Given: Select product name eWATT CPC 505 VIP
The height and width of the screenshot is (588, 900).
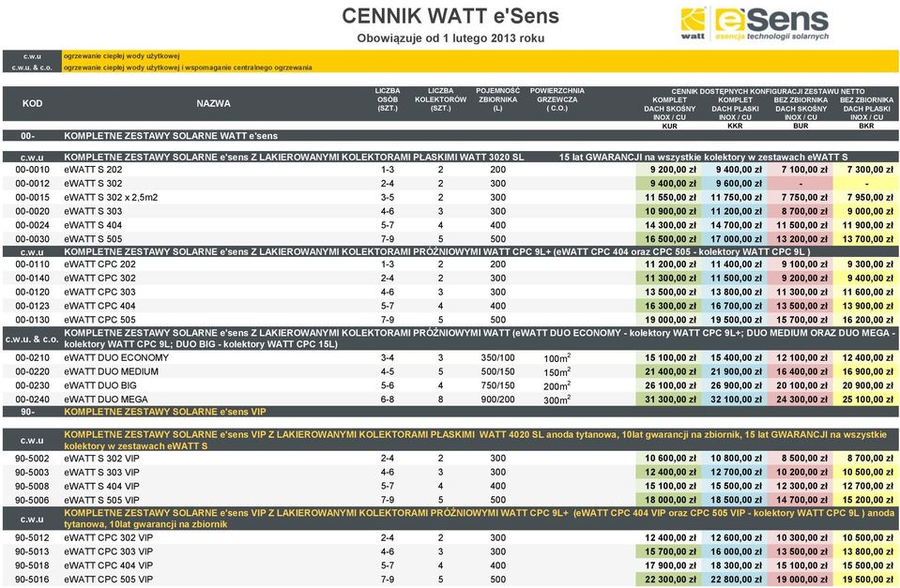Looking at the screenshot, I should [x=109, y=580].
